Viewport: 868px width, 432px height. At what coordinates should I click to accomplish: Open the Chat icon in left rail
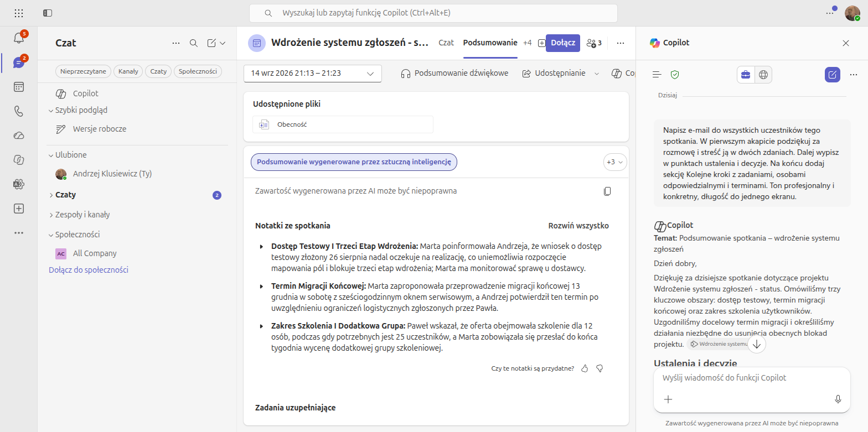[x=19, y=63]
